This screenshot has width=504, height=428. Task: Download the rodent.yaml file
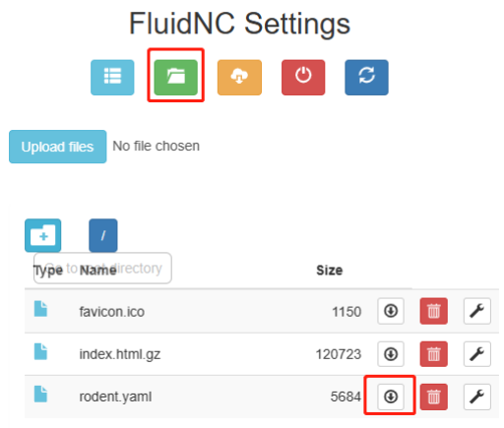(391, 397)
